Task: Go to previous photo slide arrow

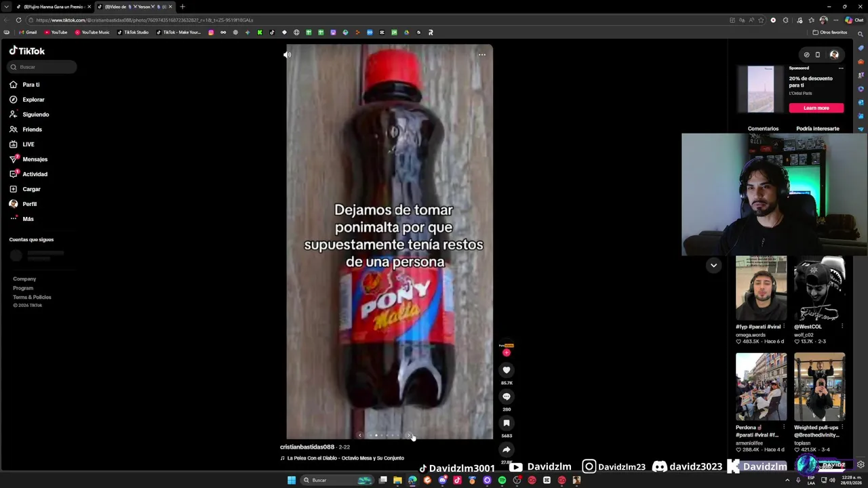Action: [x=360, y=436]
